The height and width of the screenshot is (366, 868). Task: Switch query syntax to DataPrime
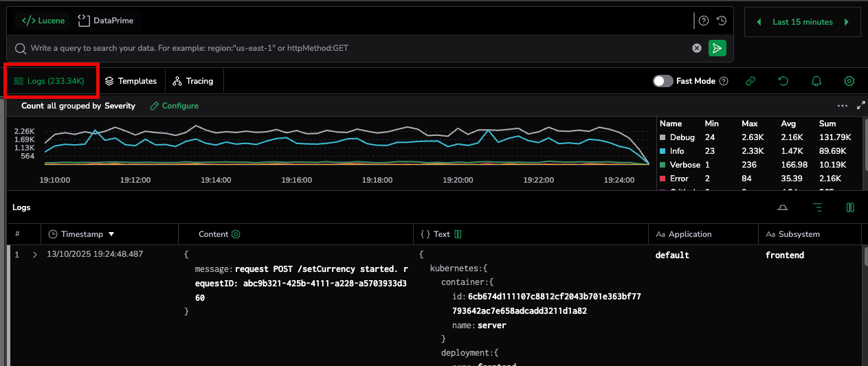[x=106, y=21]
